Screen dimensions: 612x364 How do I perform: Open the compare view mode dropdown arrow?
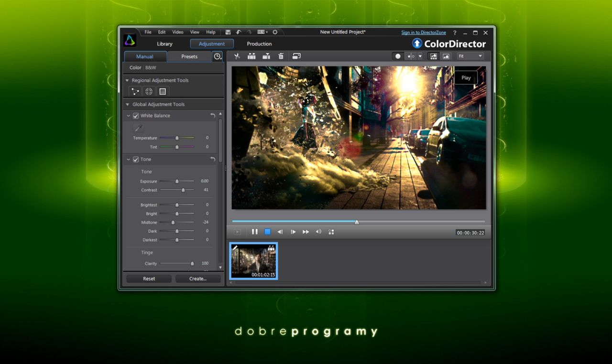click(x=420, y=56)
